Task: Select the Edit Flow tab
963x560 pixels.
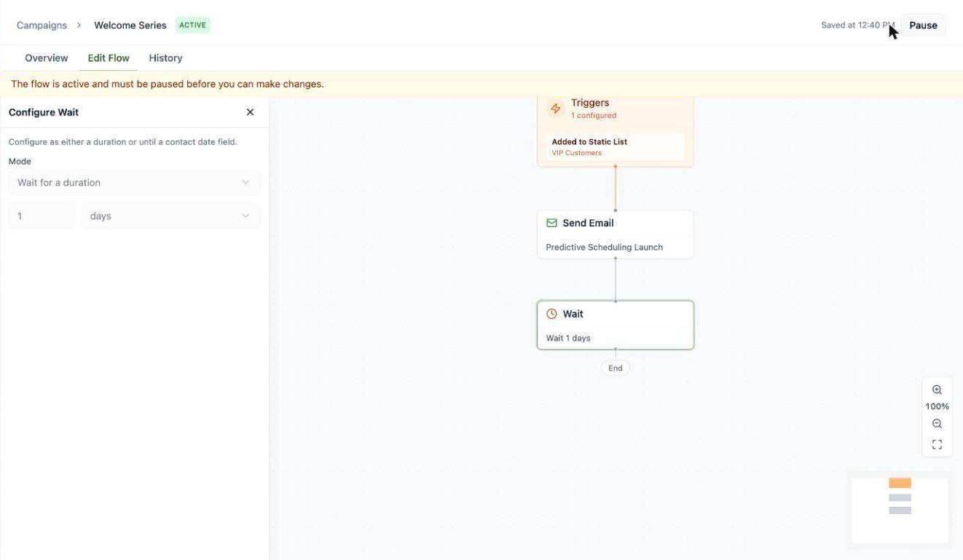Action: (109, 58)
